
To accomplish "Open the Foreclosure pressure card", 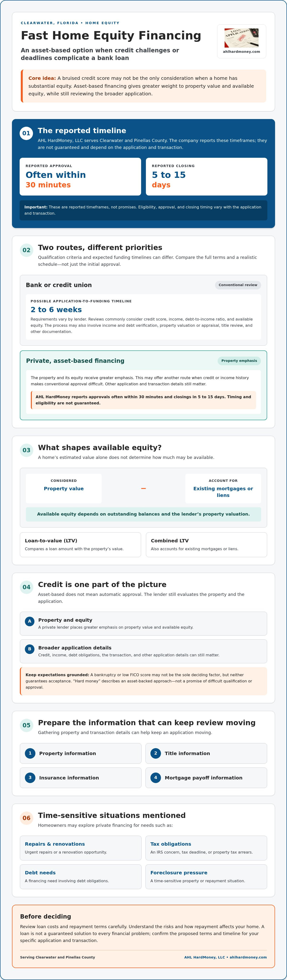I will point(206,877).
